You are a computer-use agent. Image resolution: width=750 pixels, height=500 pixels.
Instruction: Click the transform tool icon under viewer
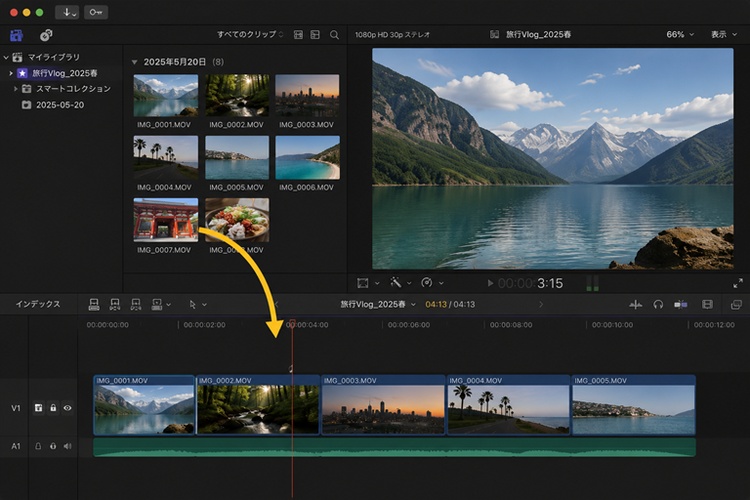point(363,283)
